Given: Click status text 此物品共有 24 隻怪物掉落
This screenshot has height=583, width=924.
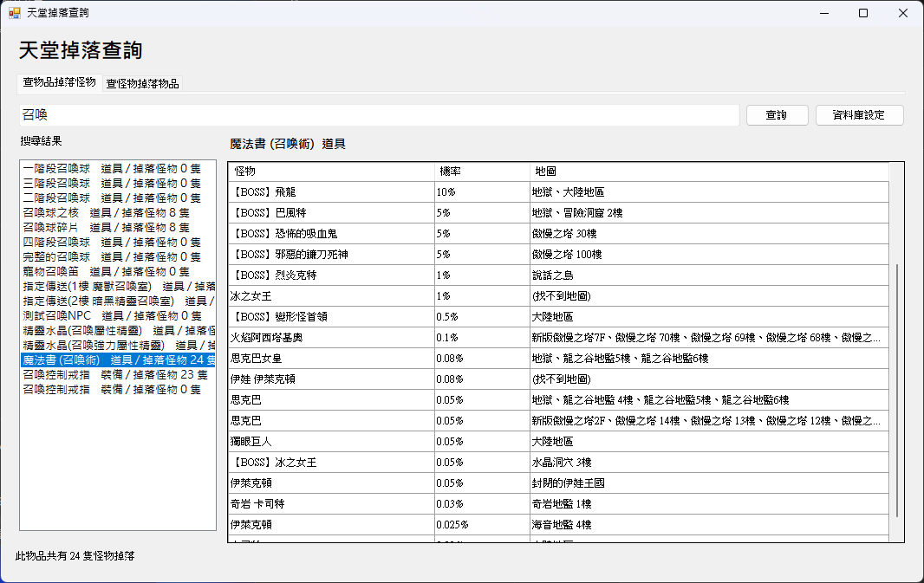Looking at the screenshot, I should pos(75,556).
